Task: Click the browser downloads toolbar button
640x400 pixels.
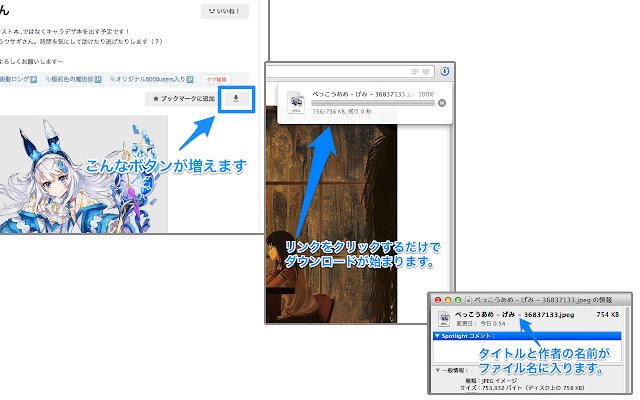Action: point(444,71)
